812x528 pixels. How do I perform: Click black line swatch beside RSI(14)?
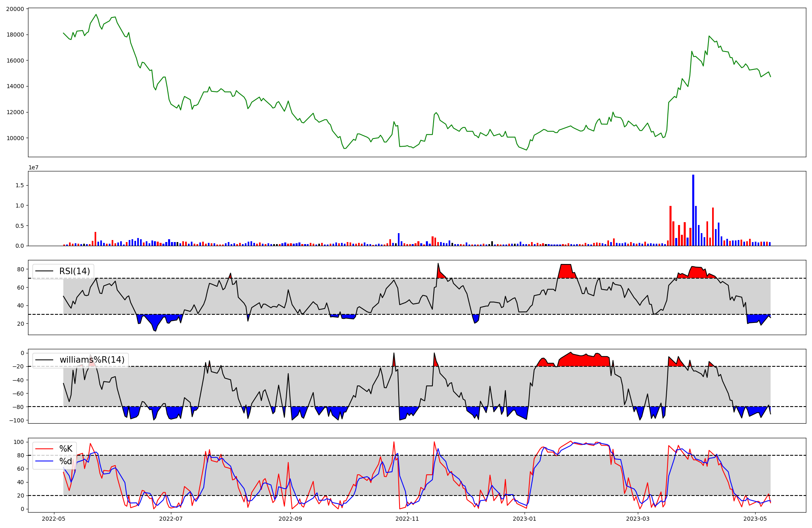44,271
